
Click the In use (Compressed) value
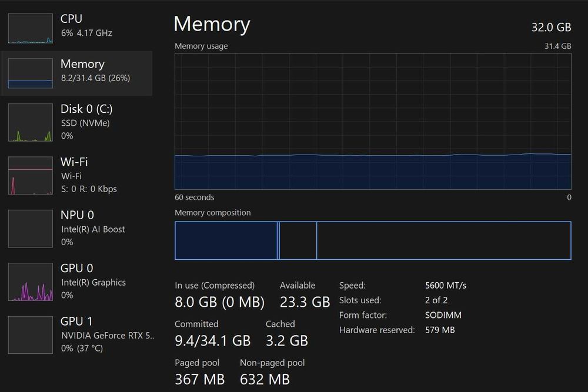coord(219,302)
